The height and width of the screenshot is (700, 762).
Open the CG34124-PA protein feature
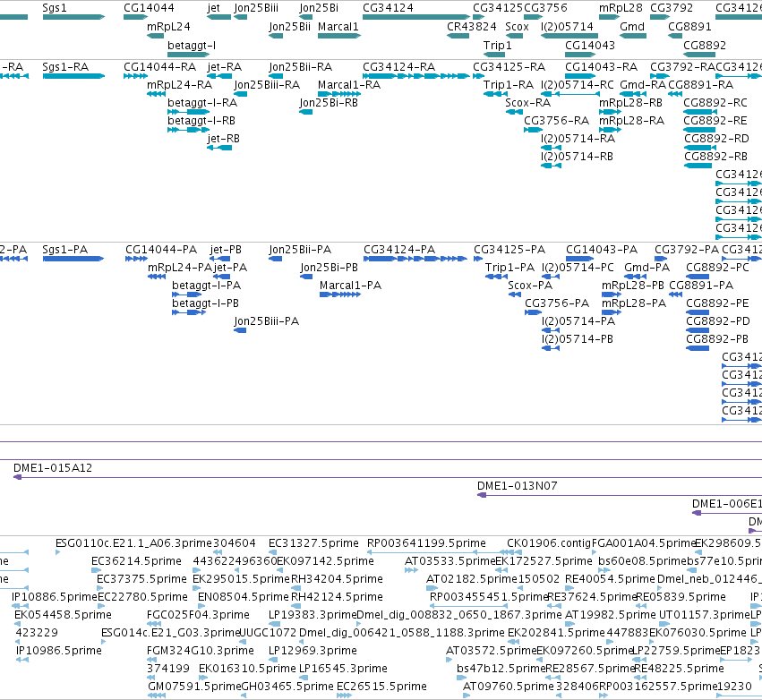(415, 259)
